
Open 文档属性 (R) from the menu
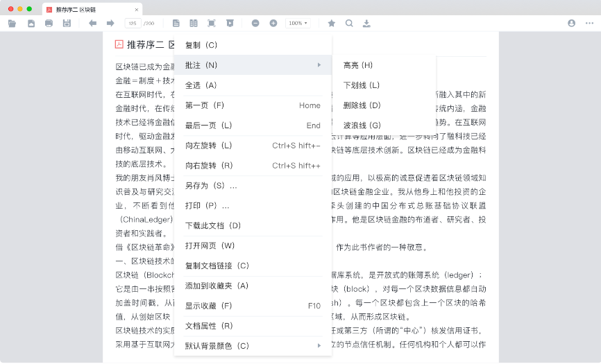point(253,326)
